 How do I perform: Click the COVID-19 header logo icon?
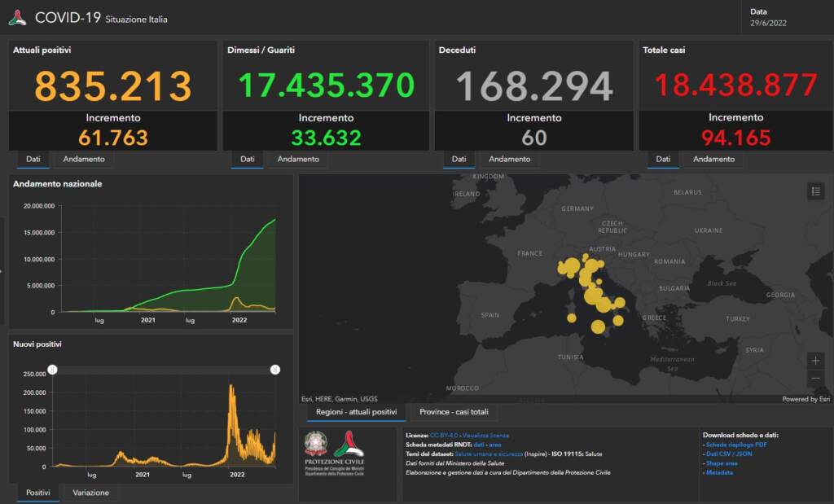point(17,17)
